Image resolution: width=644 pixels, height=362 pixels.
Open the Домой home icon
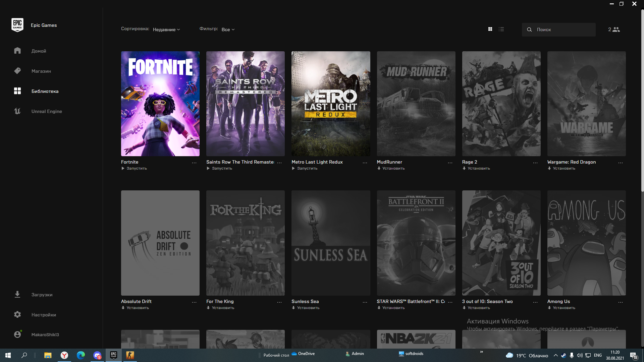(x=17, y=51)
